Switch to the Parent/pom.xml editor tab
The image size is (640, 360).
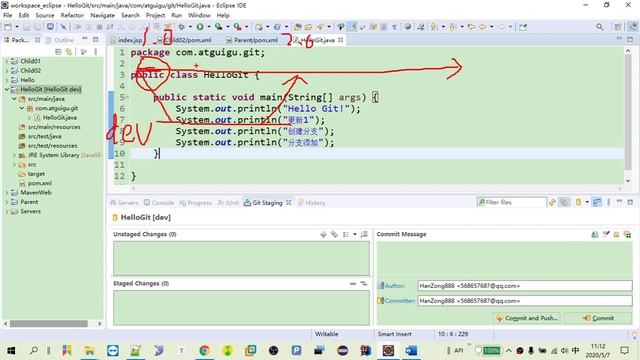pyautogui.click(x=252, y=40)
